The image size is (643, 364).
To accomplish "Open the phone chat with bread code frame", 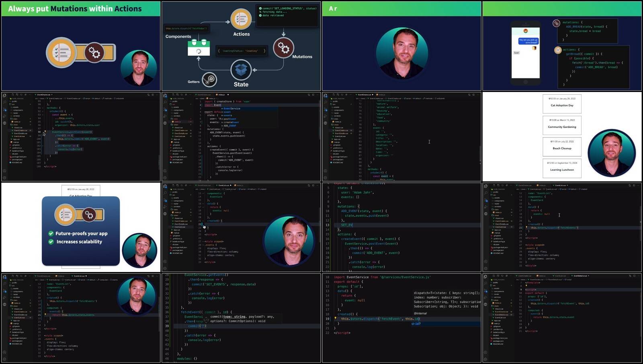I will 562,46.
